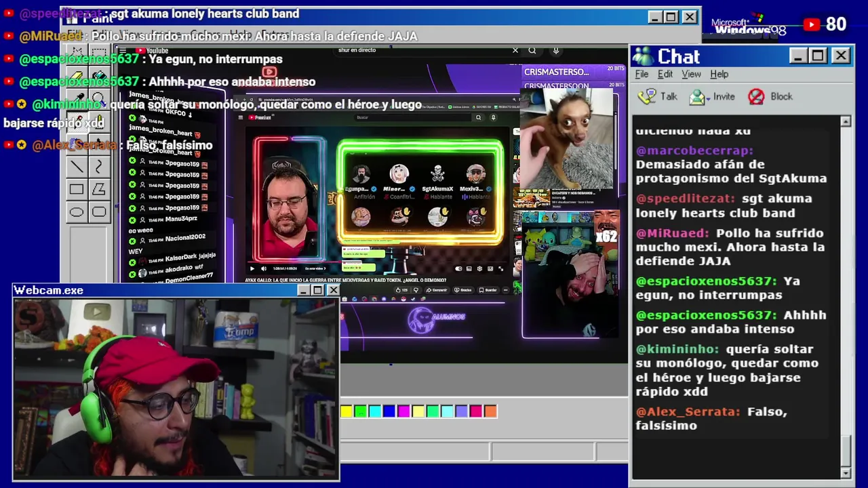Click the YouTube logo in browser
The height and width of the screenshot is (488, 868).
152,51
